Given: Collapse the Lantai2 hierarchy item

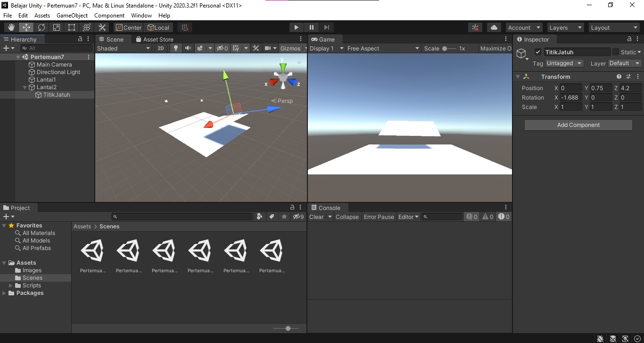Looking at the screenshot, I should (x=24, y=87).
